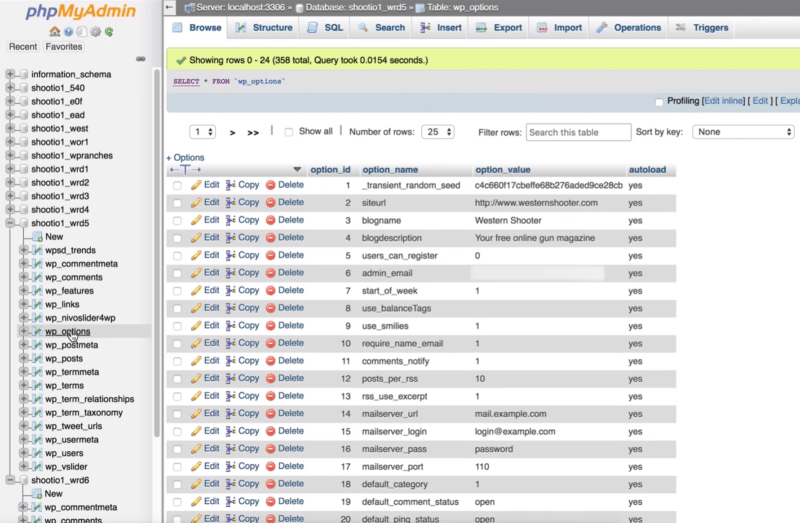
Task: Click the pencil icon for admin_email row
Action: tap(196, 273)
